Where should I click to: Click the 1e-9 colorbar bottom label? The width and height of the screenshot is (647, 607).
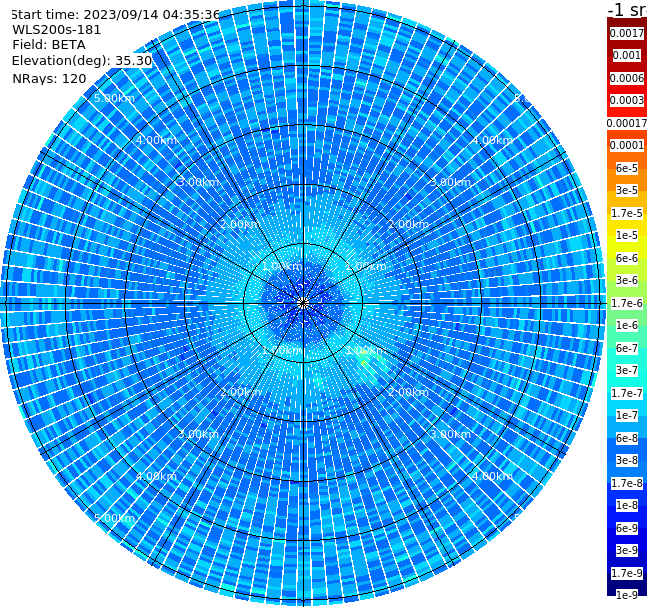(x=627, y=595)
